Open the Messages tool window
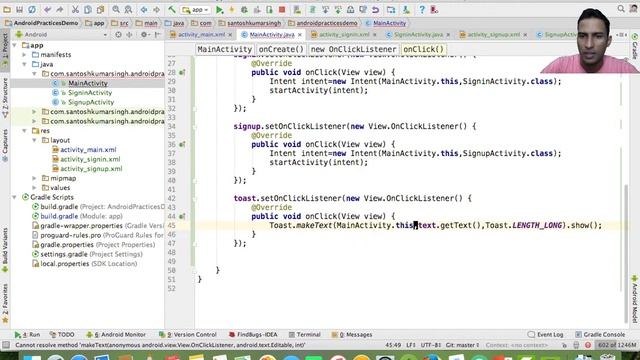 (x=352, y=334)
